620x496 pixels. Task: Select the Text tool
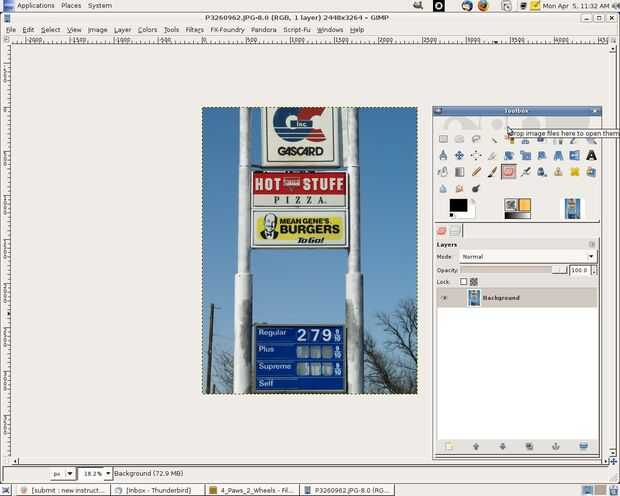click(591, 155)
